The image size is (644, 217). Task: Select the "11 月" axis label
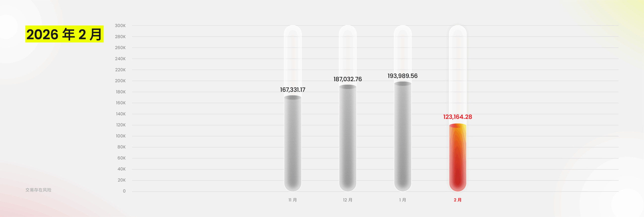(x=293, y=200)
